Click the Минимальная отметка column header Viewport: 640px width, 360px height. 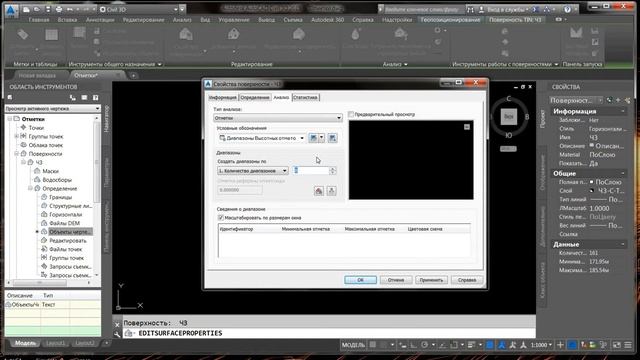(306, 229)
